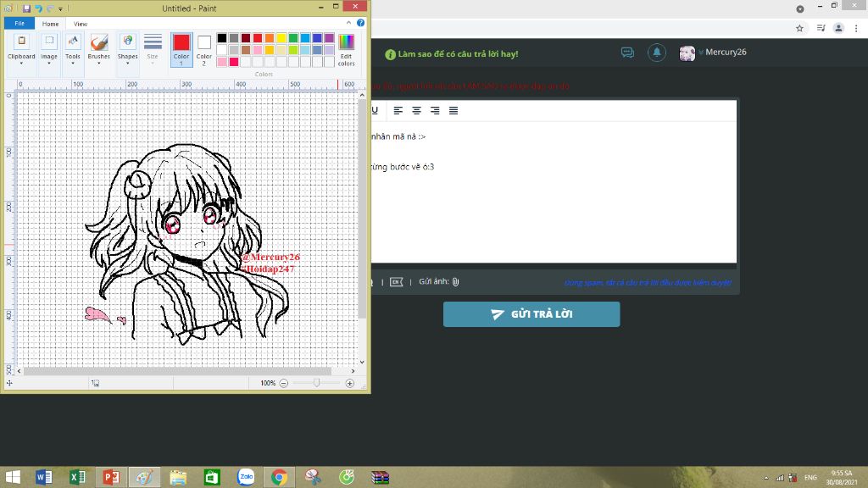Align text right in the answer editor
868x488 pixels.
pos(435,111)
